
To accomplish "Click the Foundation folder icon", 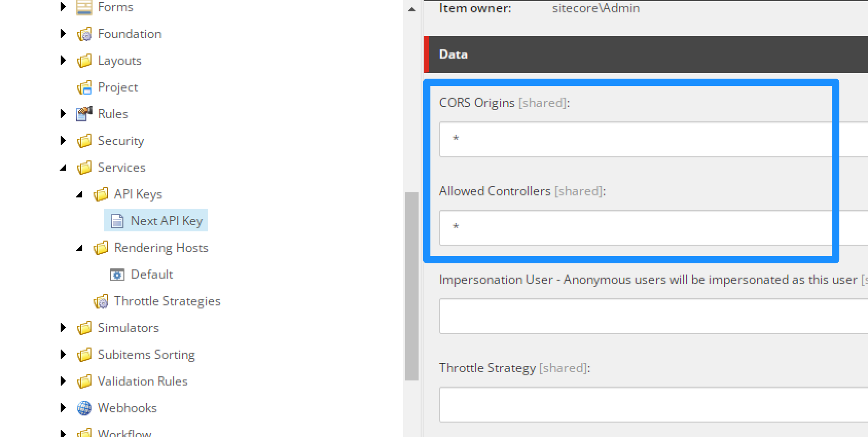I will coord(84,34).
